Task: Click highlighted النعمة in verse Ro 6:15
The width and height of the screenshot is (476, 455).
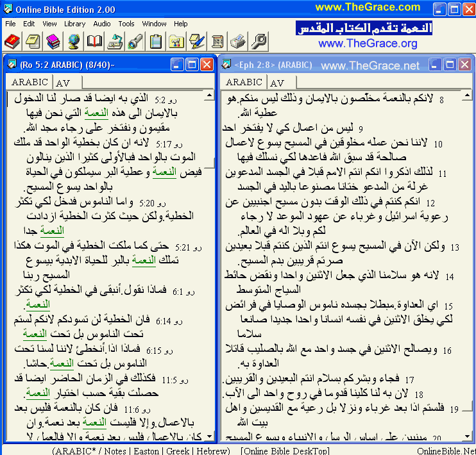Action: click(62, 363)
